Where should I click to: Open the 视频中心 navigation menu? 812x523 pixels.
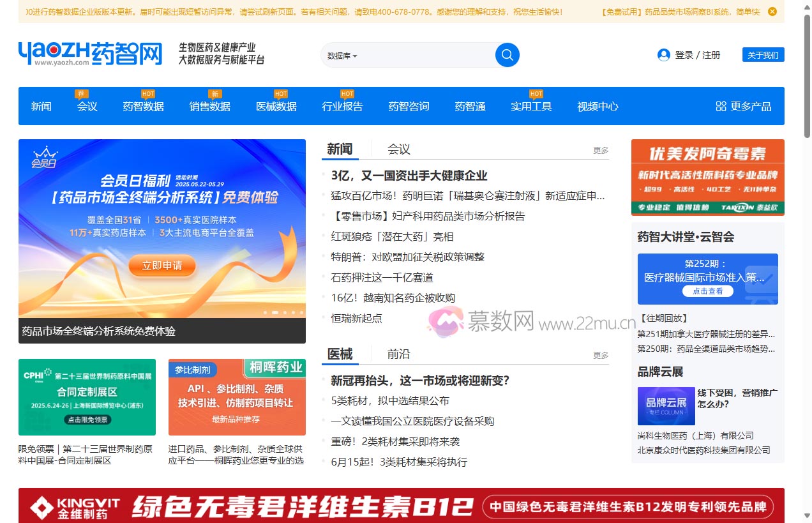pos(597,107)
